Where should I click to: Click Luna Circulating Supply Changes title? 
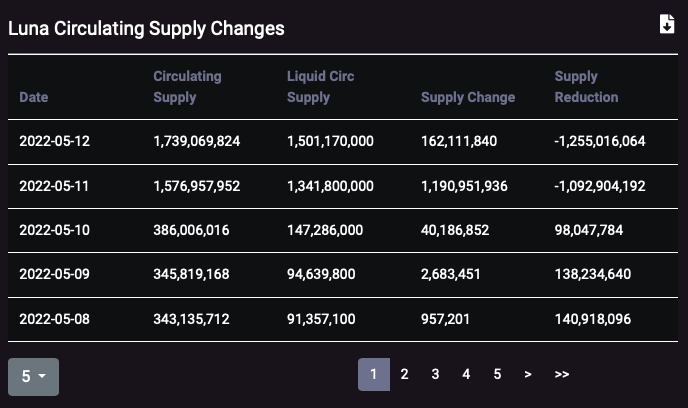(x=146, y=29)
